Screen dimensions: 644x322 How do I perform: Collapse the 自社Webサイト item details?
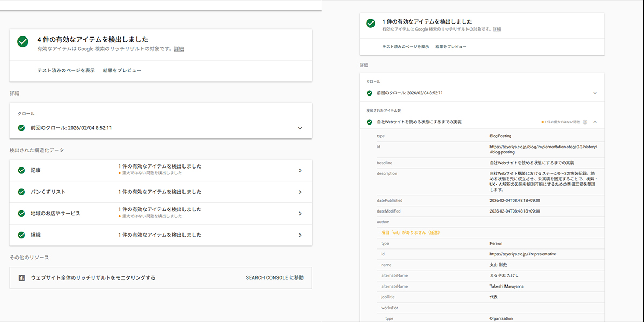pyautogui.click(x=595, y=122)
